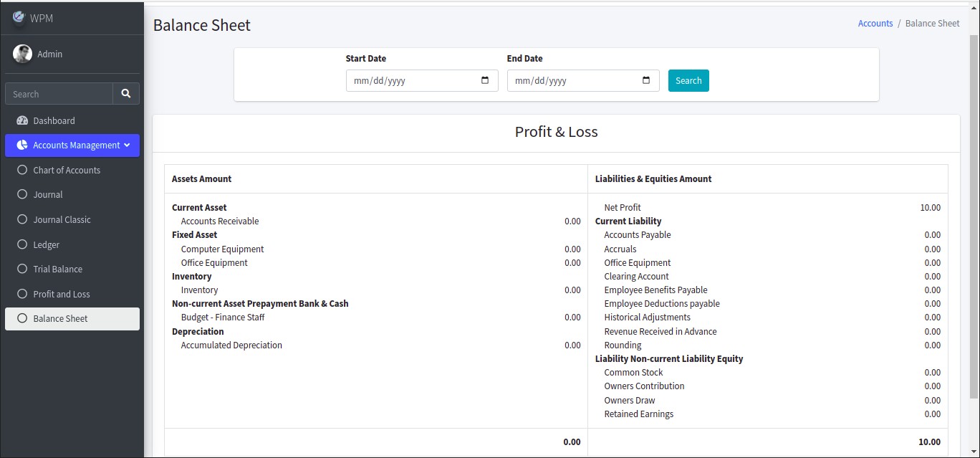Select Journal Classic in sidebar
The height and width of the screenshot is (458, 980).
coord(62,219)
